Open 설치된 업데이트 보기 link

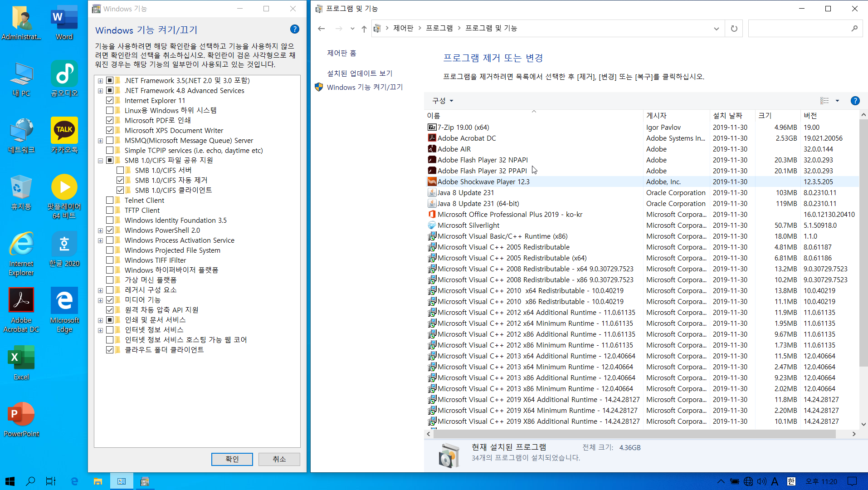point(360,73)
